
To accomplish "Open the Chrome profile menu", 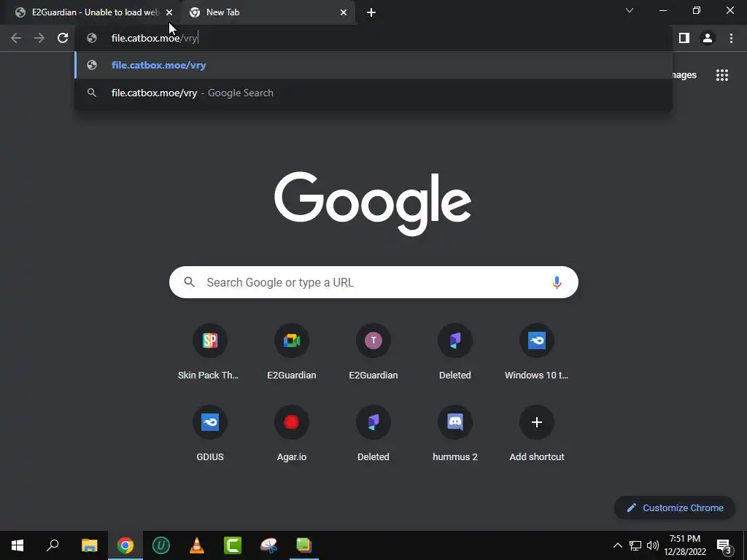I will click(x=708, y=38).
